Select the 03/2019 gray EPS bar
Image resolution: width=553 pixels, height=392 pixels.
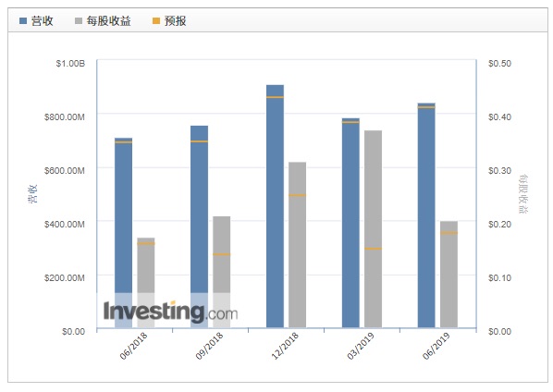(373, 229)
